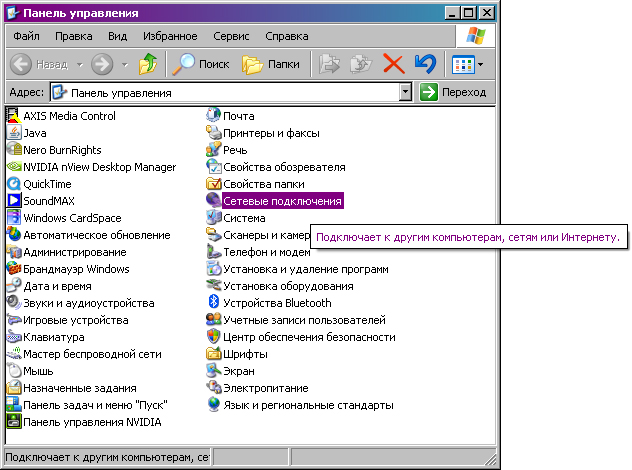Toggle the Папки folders pane button
The width and height of the screenshot is (632, 470).
(x=271, y=64)
